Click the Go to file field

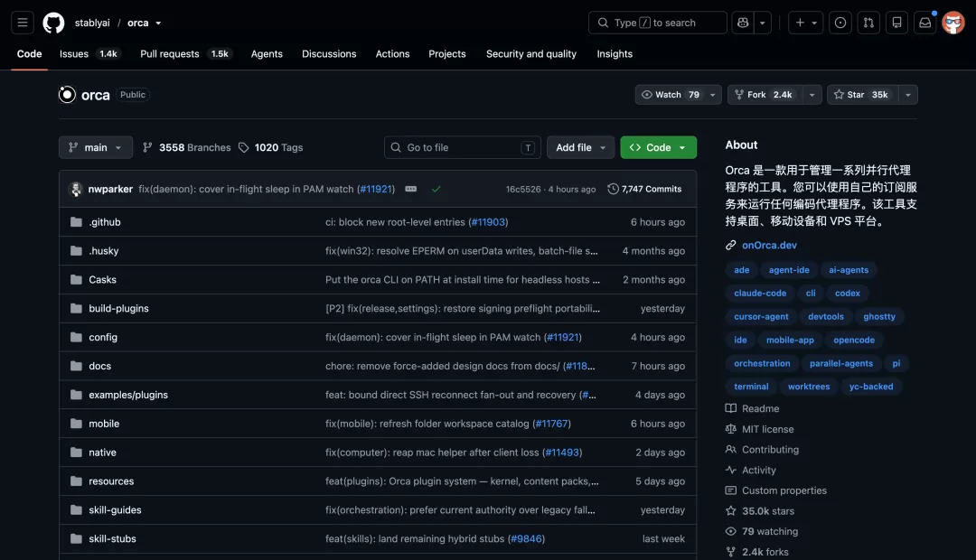click(x=463, y=147)
